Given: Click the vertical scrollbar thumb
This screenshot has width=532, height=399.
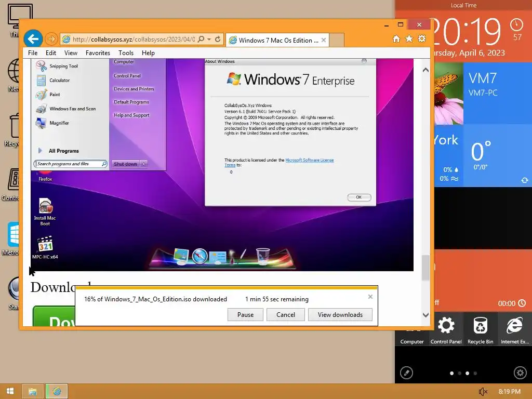Looking at the screenshot, I should point(426,268).
